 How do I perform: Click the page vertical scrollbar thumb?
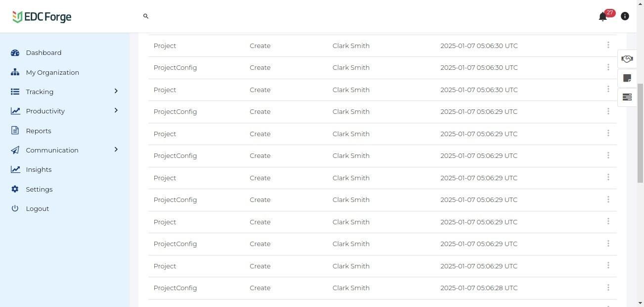[640, 133]
